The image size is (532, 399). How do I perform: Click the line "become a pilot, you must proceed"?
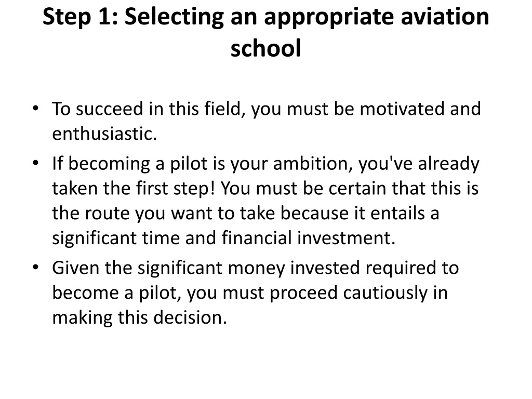(250, 293)
